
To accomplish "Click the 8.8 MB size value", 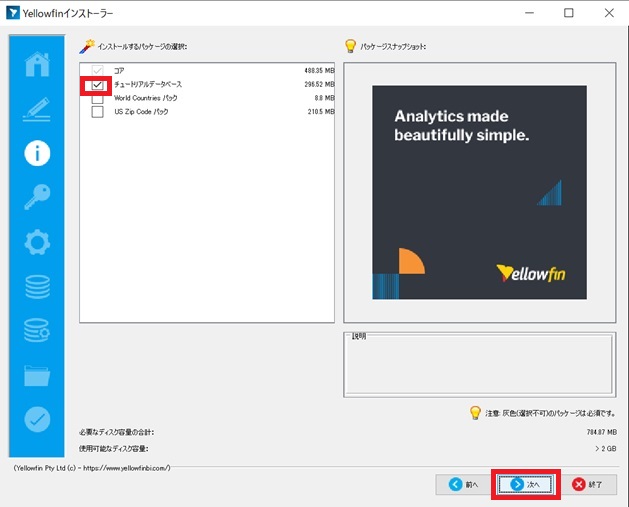I will (325, 98).
